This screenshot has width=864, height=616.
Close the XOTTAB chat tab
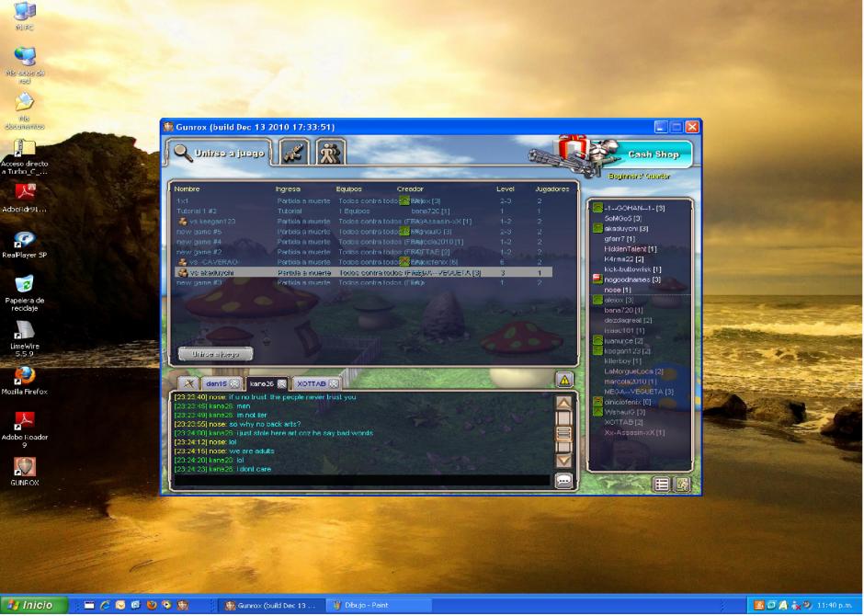pos(334,383)
